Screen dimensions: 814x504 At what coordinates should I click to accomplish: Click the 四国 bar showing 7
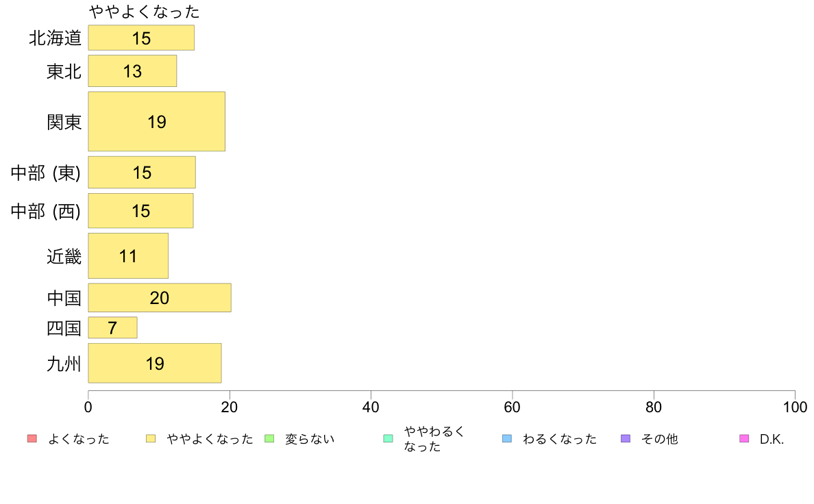click(x=112, y=327)
